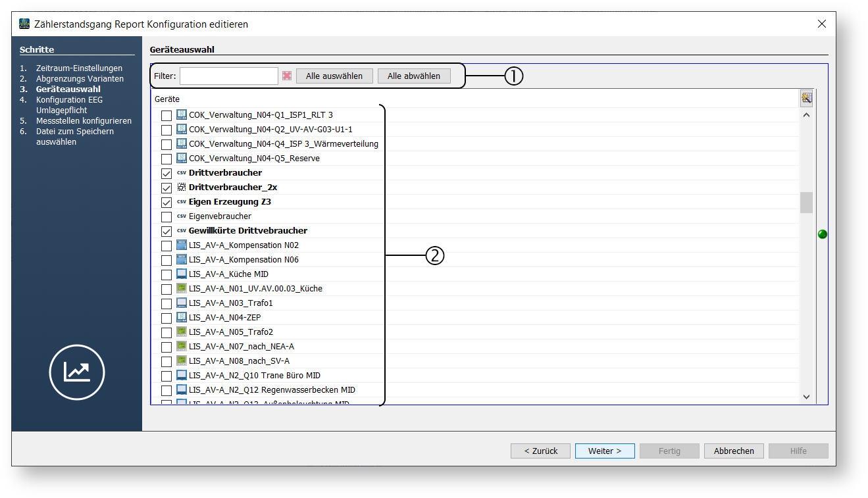Click into the Filter text field

(x=229, y=76)
